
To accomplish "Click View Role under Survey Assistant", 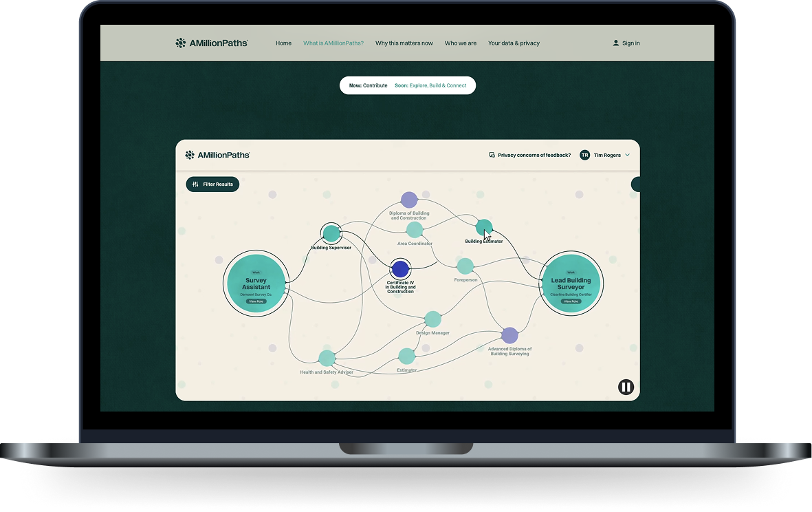I will tap(256, 301).
